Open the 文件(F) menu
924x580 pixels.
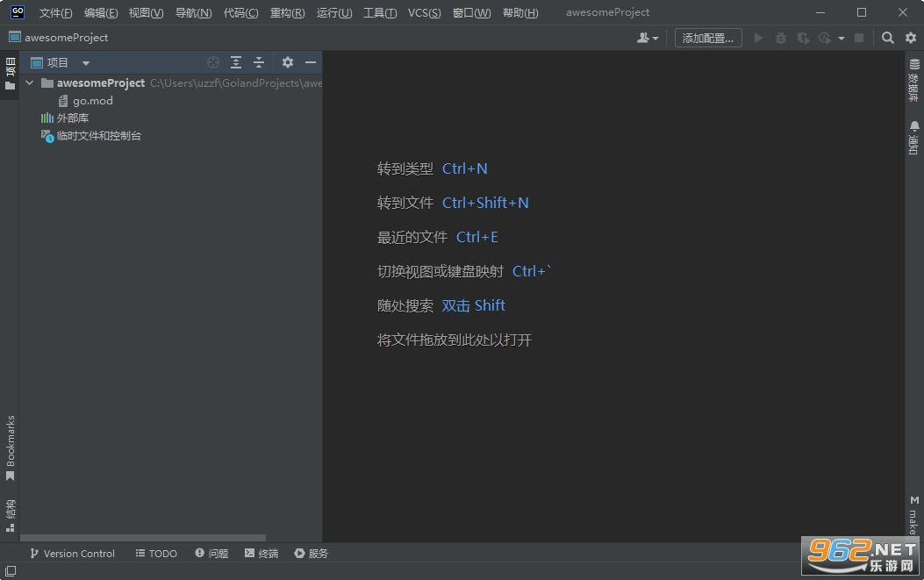[55, 12]
